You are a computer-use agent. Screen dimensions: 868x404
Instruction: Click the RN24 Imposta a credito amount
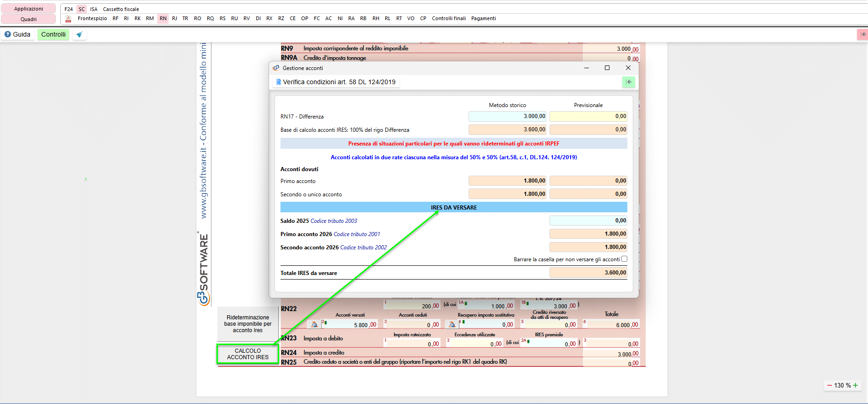611,354
